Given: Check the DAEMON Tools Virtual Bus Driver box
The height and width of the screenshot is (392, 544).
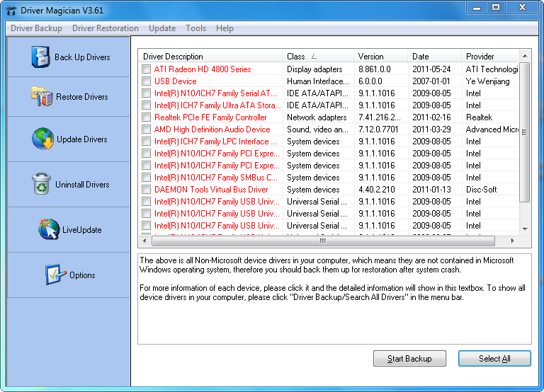Looking at the screenshot, I should (x=147, y=190).
